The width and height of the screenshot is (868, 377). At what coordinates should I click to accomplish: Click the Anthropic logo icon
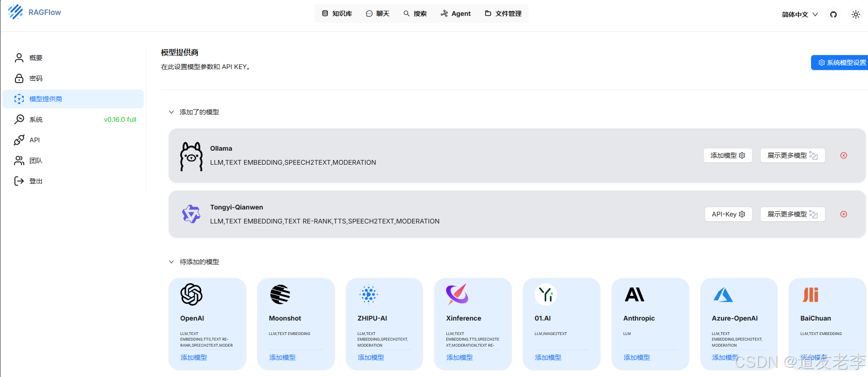[635, 294]
